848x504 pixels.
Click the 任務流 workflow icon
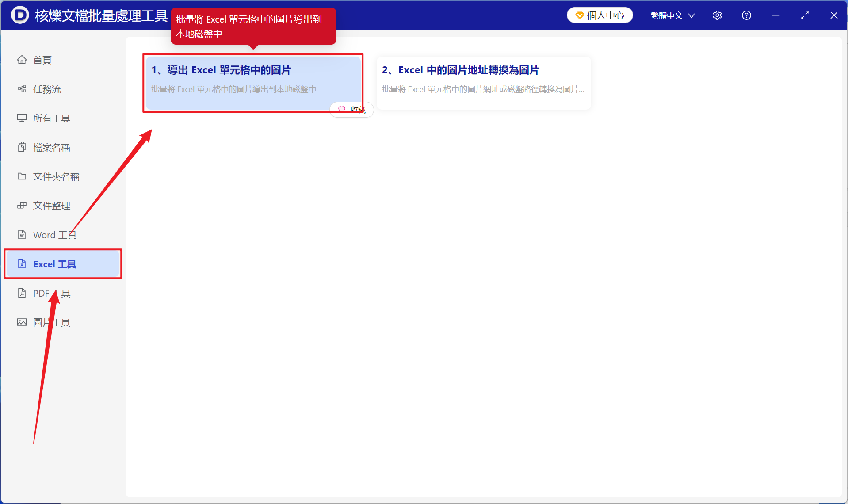[22, 89]
